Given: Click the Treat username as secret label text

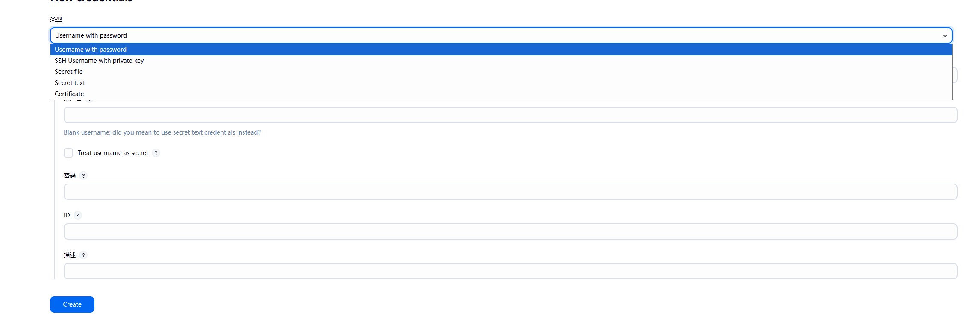Looking at the screenshot, I should pyautogui.click(x=113, y=153).
